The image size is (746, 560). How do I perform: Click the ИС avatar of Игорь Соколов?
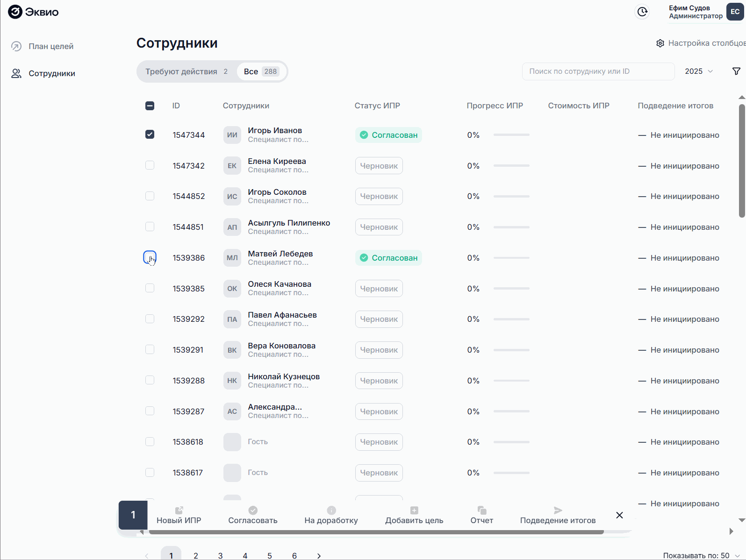[x=232, y=196]
